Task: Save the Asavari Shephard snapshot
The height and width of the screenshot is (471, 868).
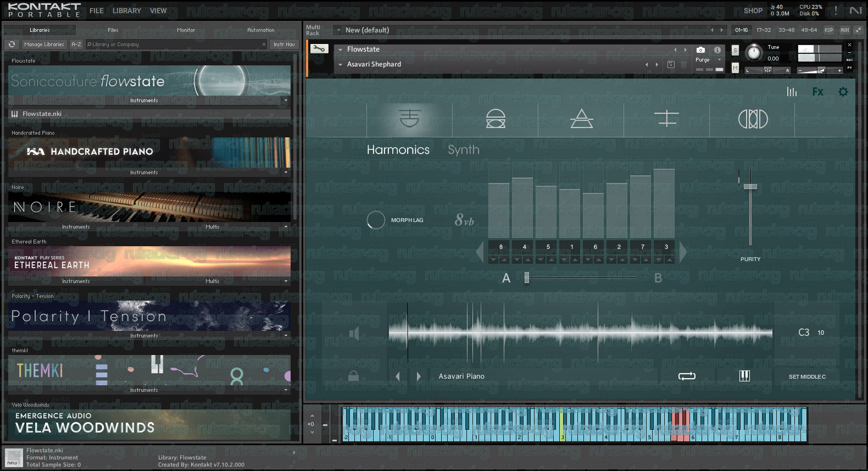Action: 671,64
